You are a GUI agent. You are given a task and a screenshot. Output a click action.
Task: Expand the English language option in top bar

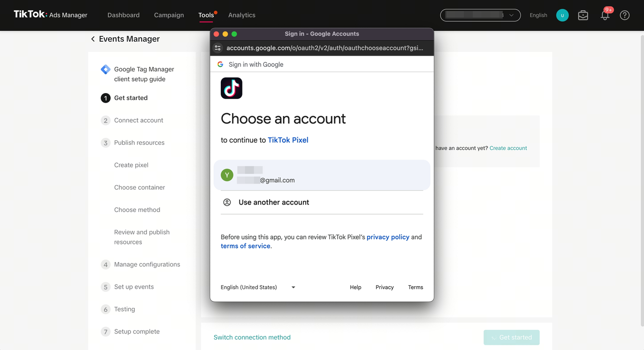538,15
